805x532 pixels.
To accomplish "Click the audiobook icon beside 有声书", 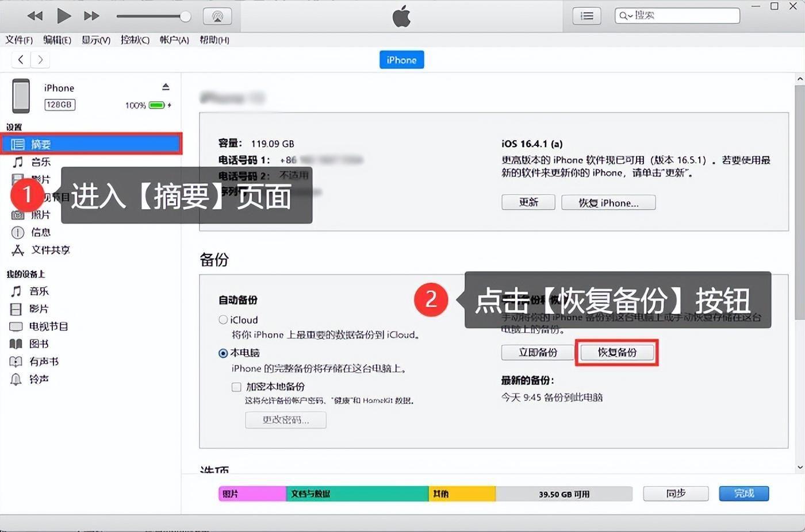I will tap(16, 362).
